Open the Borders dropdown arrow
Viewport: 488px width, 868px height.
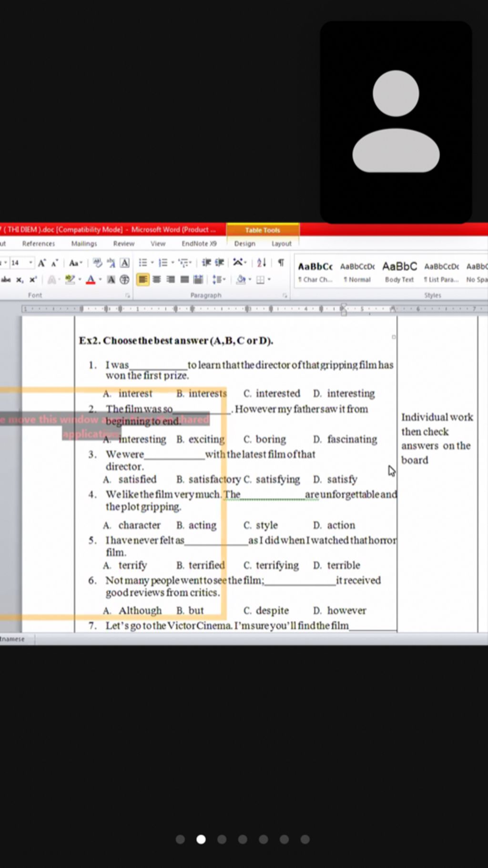click(269, 280)
